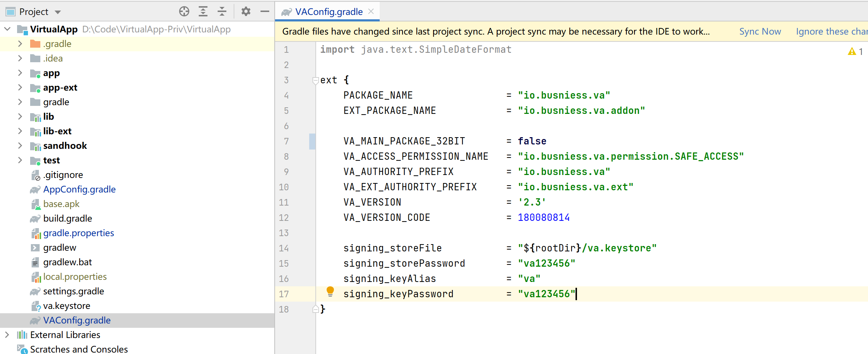
Task: Fold the ext block using gutter marker
Action: (315, 80)
